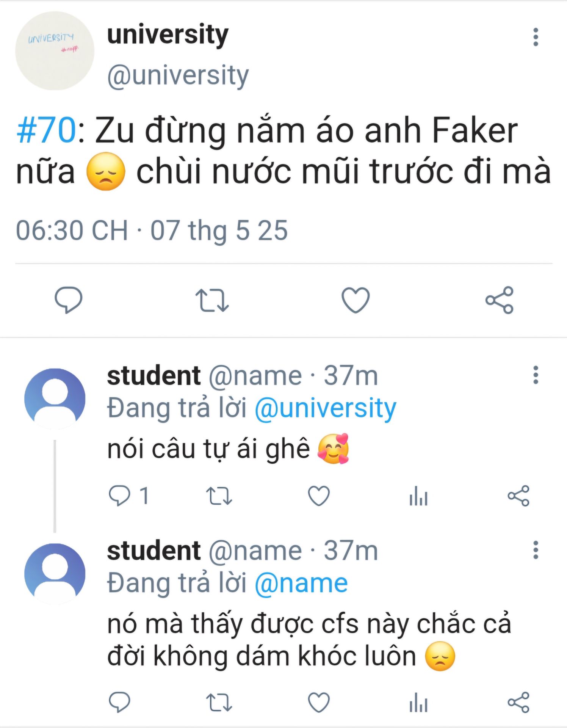Reply to the 'không dám khóc' comment
Viewport: 567px width, 728px height.
tap(119, 702)
